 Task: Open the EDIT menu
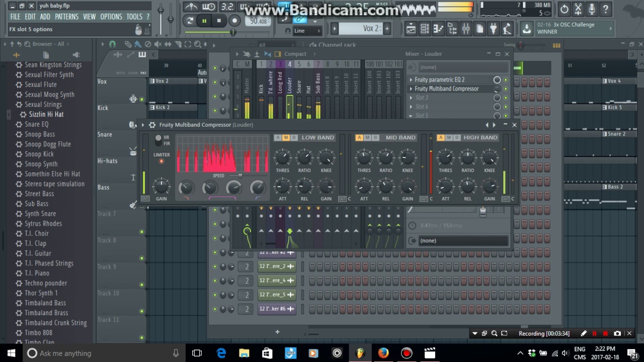(x=30, y=17)
